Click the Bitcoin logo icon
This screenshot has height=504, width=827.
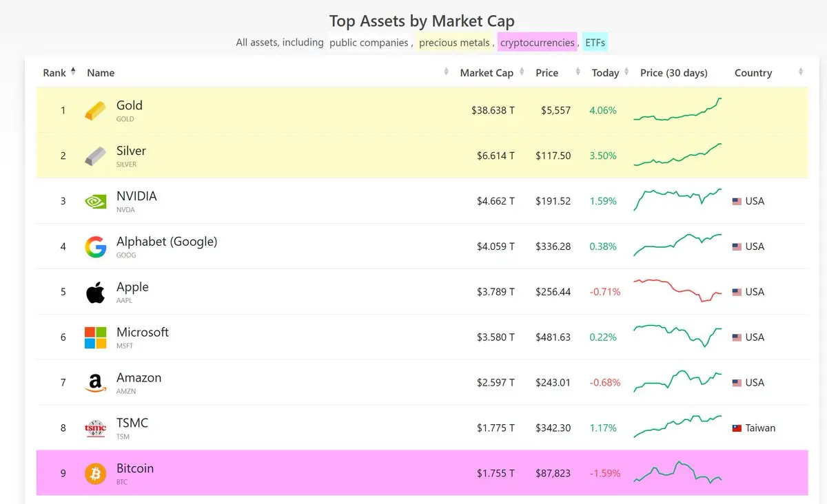click(95, 474)
